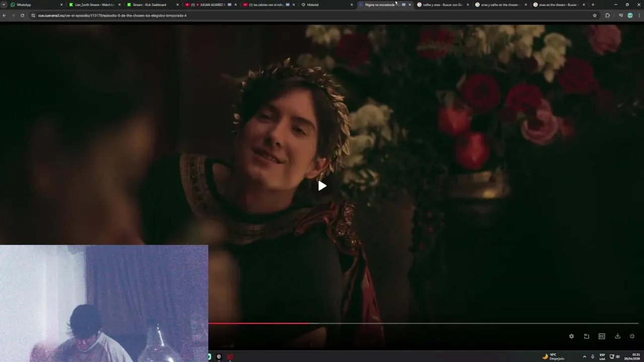Switch to Lian_Sorth Stream Kick tab
Image resolution: width=644 pixels, height=362 pixels.
pos(94,5)
